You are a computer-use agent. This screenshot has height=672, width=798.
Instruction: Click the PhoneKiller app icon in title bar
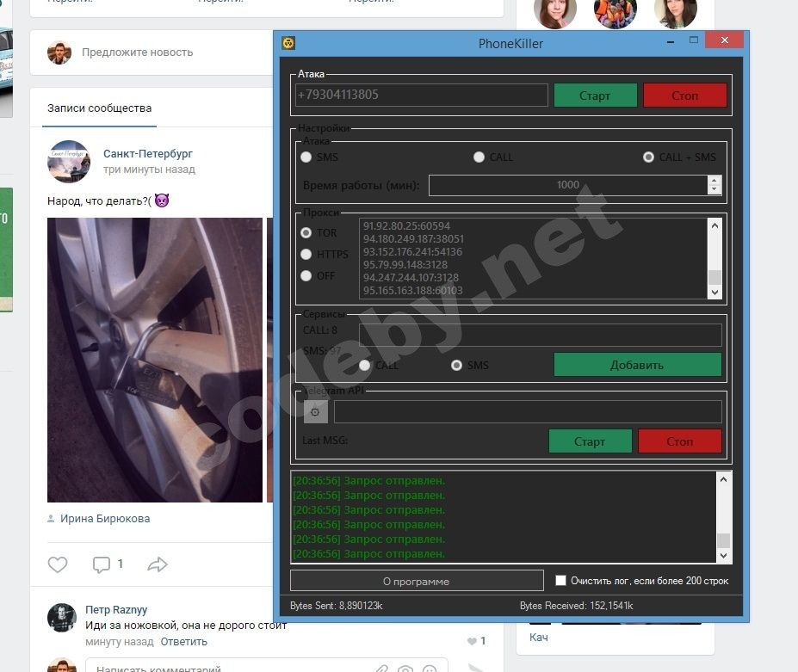(288, 43)
